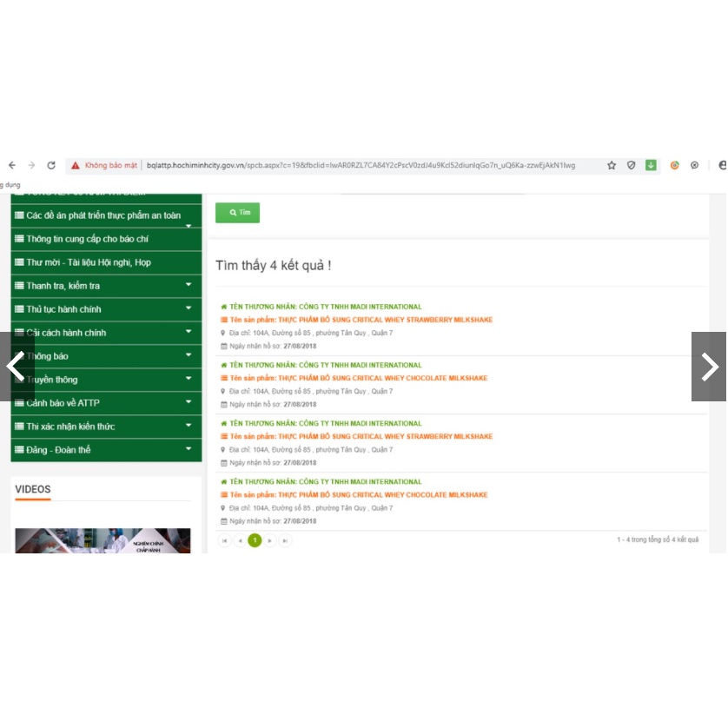The image size is (728, 728).
Task: Open the 'Cải cách hành chính' menu item
Action: tap(66, 333)
